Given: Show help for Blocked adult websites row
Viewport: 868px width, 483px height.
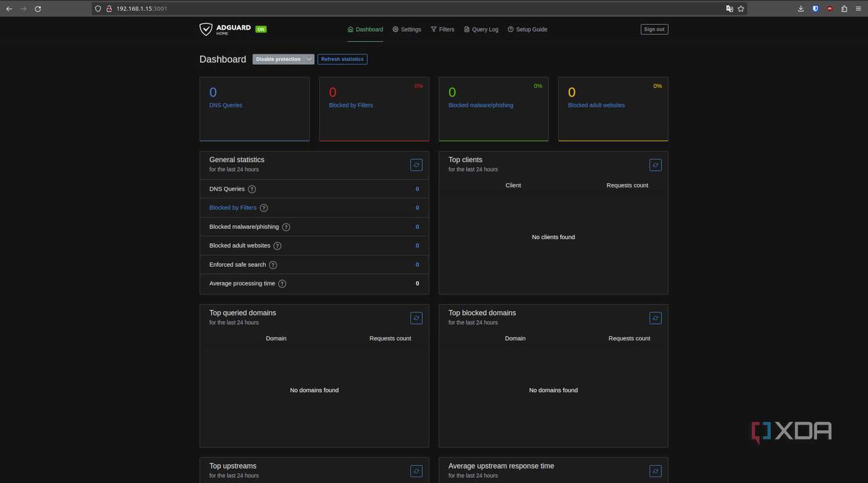Looking at the screenshot, I should tap(277, 246).
